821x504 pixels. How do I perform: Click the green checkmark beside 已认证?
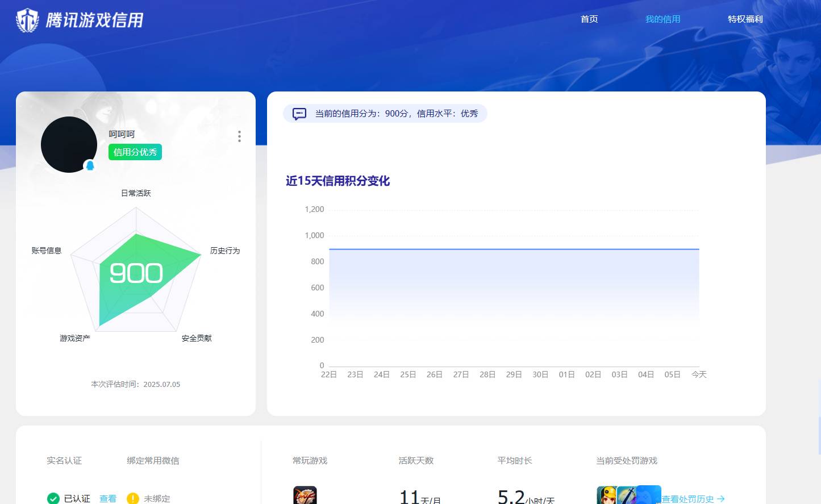53,498
